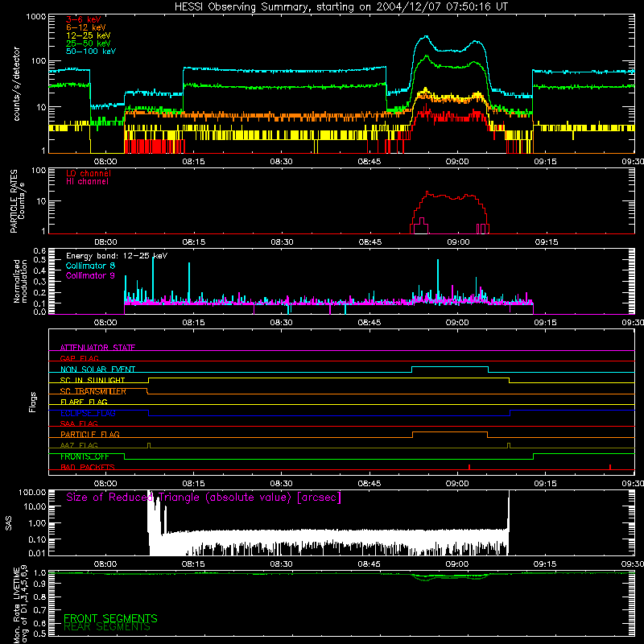Select the LO channel legend label
Viewport: 644px width, 644px height.
(89, 174)
